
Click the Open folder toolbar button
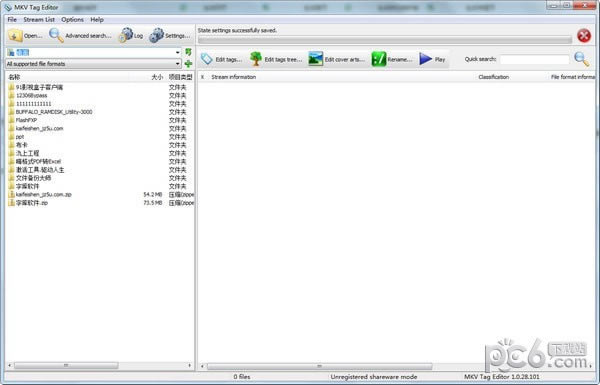[x=25, y=36]
